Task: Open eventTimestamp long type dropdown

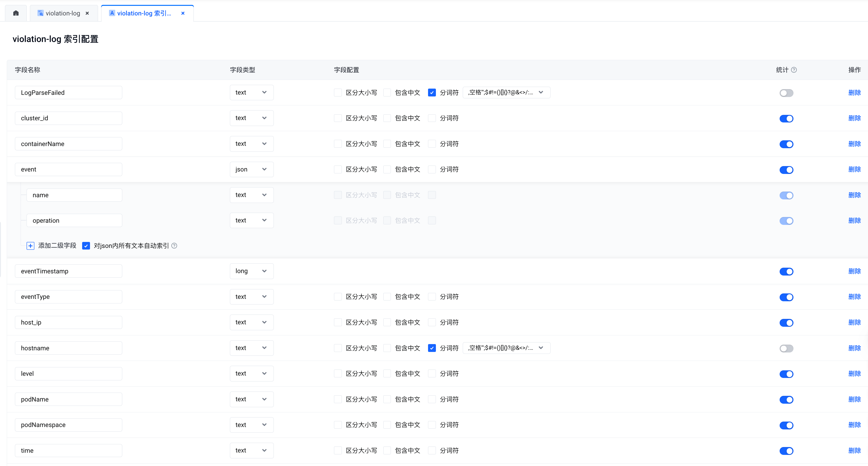Action: (251, 271)
